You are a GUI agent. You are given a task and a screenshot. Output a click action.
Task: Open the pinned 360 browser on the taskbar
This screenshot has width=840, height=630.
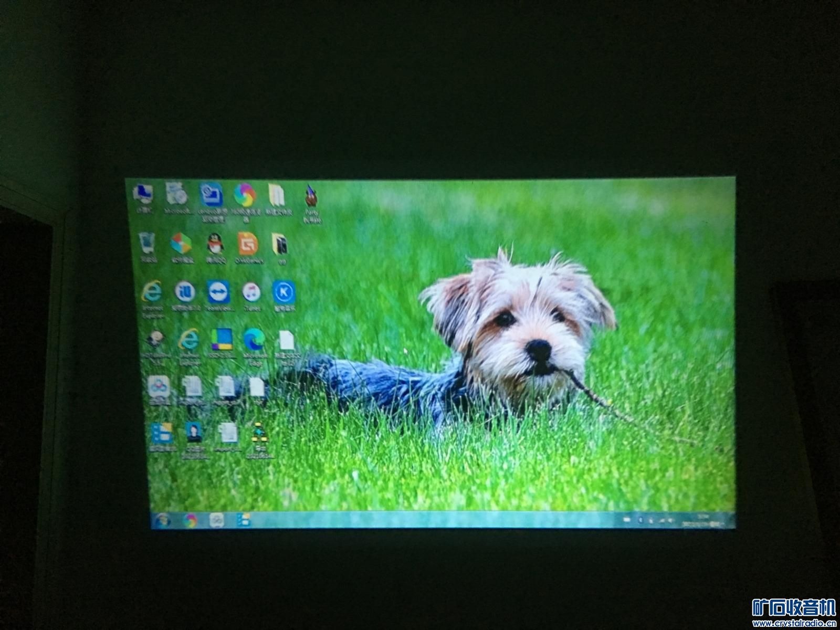(x=190, y=521)
